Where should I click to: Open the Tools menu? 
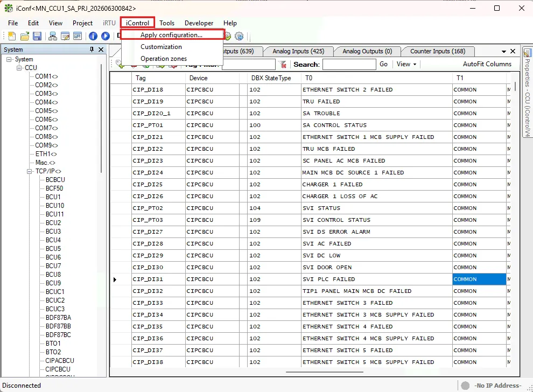click(167, 23)
